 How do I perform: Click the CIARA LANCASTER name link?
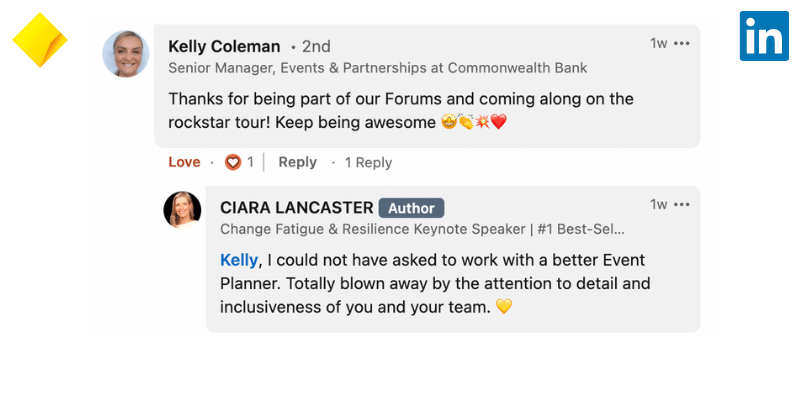click(296, 208)
